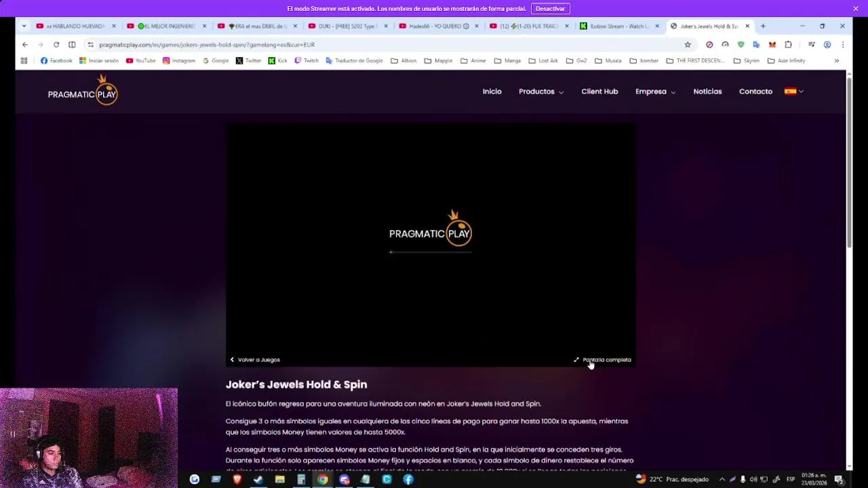Open the Traductor de Google bookmark
The height and width of the screenshot is (488, 868).
click(354, 61)
